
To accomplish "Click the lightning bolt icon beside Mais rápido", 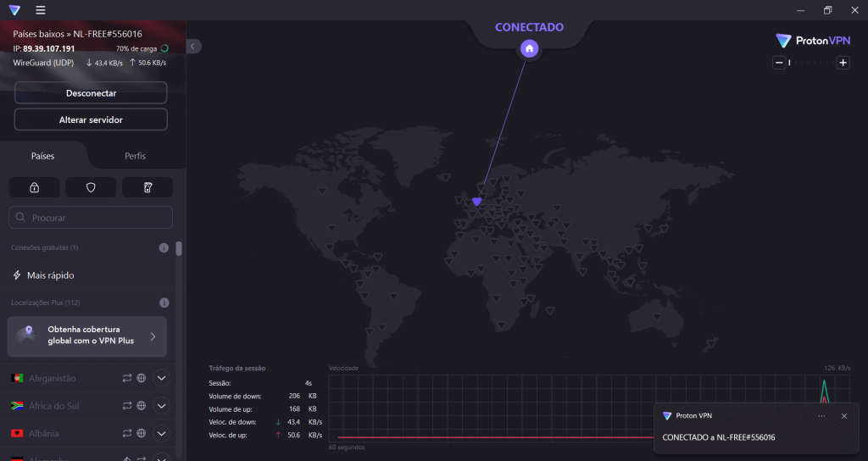I will pyautogui.click(x=17, y=275).
